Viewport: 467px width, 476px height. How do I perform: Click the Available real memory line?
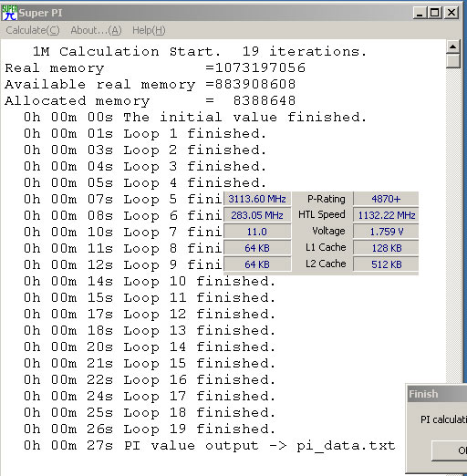click(x=150, y=85)
